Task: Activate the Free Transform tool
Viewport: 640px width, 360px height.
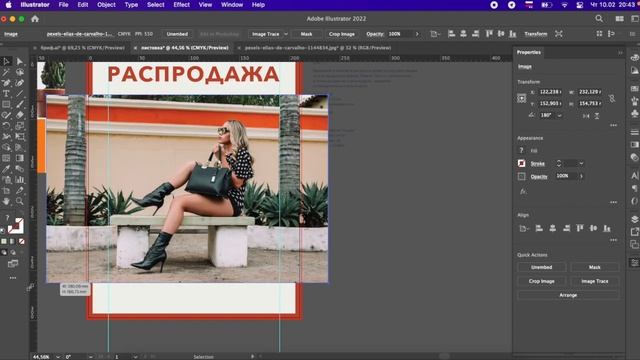Action: pos(20,137)
